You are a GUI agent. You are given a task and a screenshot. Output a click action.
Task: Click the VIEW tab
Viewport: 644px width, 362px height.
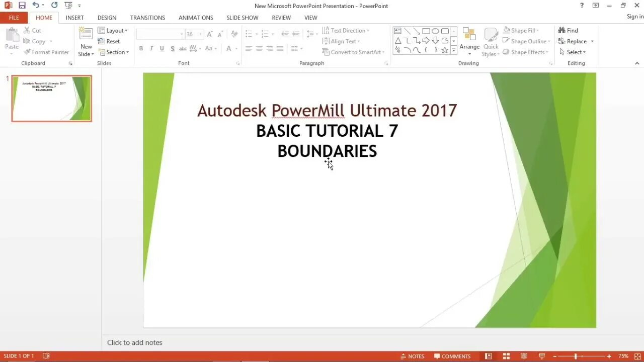(311, 18)
